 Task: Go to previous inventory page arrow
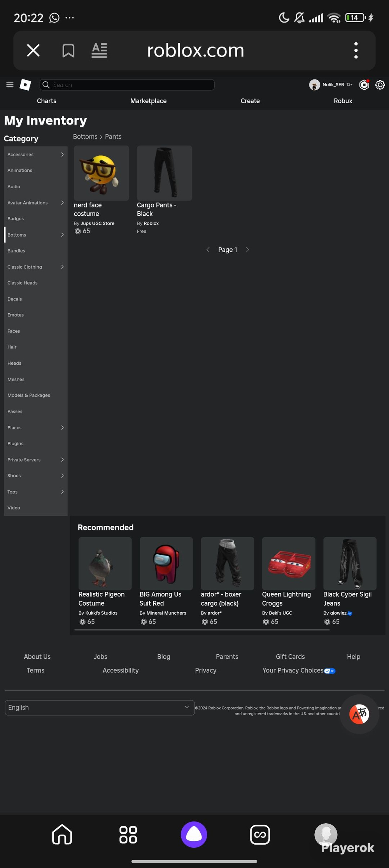(208, 250)
